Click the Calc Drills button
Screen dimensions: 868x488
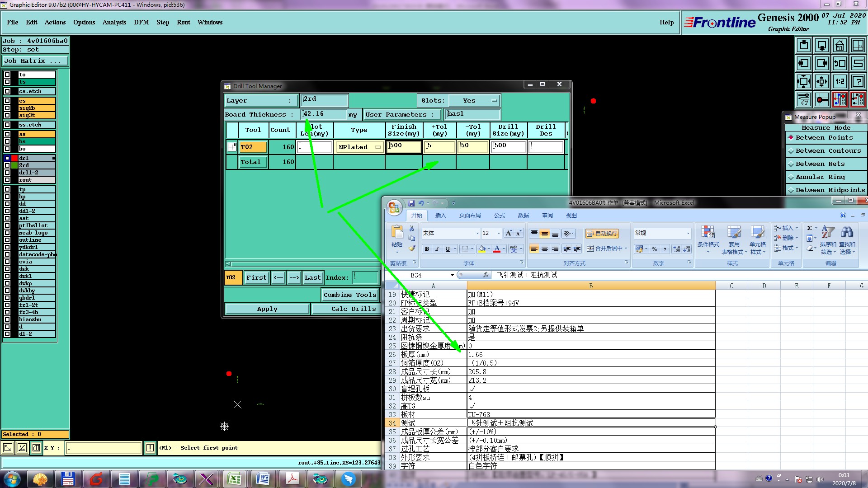[347, 309]
